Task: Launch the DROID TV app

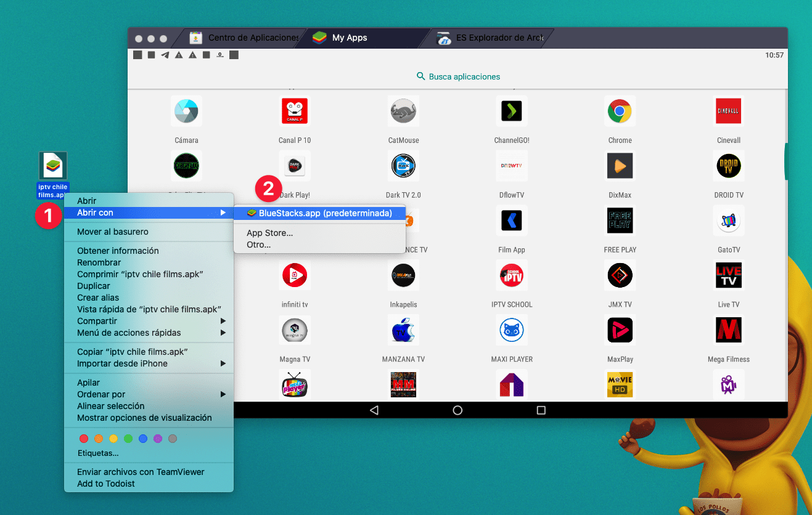Action: pyautogui.click(x=728, y=166)
